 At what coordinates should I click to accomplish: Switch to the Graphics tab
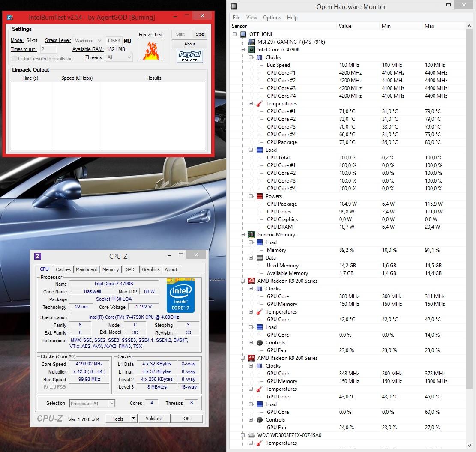tap(150, 269)
